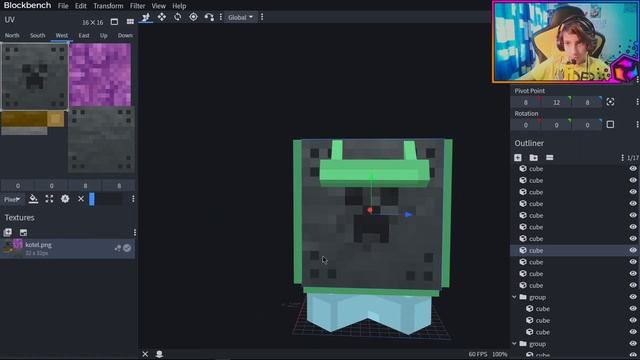This screenshot has height=360, width=640.
Task: Click the red gizmo handle in viewport
Action: (370, 210)
